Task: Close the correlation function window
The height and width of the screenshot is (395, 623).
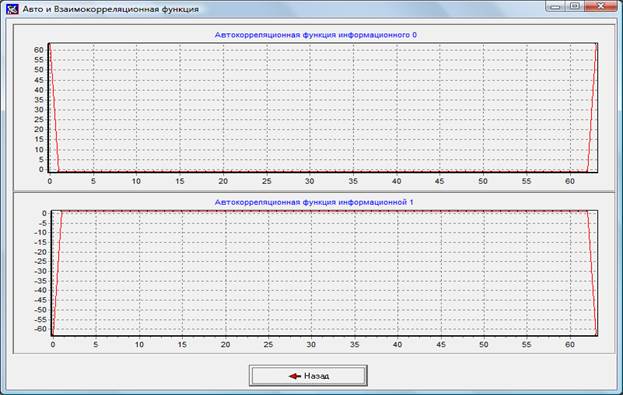Action: pos(600,6)
